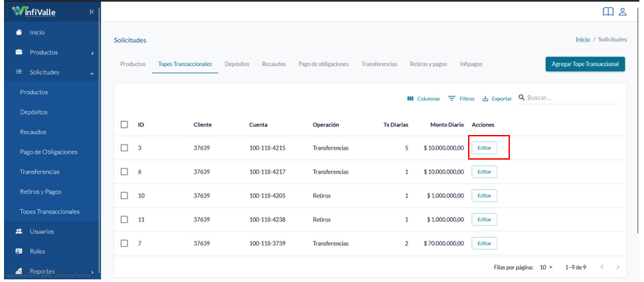Check the row with ID 7
This screenshot has height=282, width=644.
[x=124, y=243]
